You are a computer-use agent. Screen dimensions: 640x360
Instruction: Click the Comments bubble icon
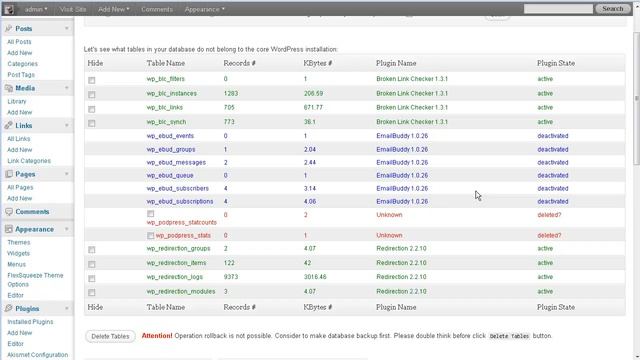point(9,212)
